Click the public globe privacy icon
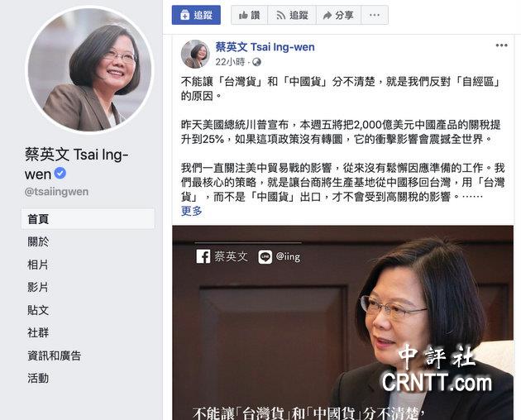The width and height of the screenshot is (521, 420). click(x=256, y=62)
